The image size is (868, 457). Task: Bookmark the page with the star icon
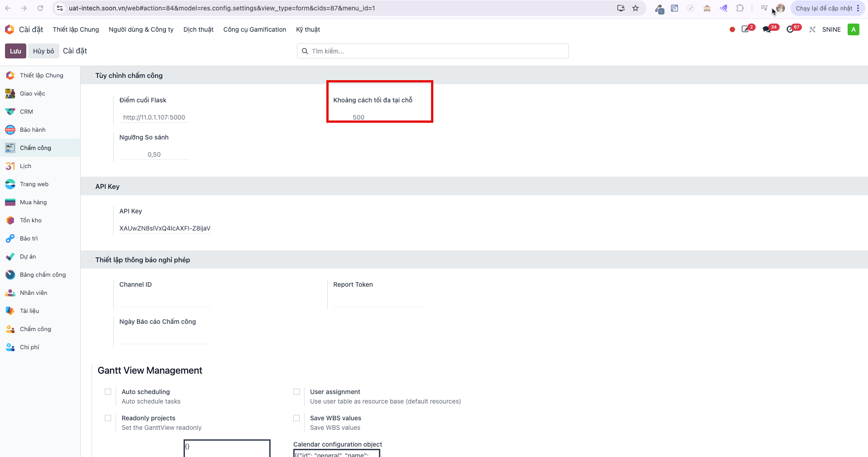click(635, 8)
